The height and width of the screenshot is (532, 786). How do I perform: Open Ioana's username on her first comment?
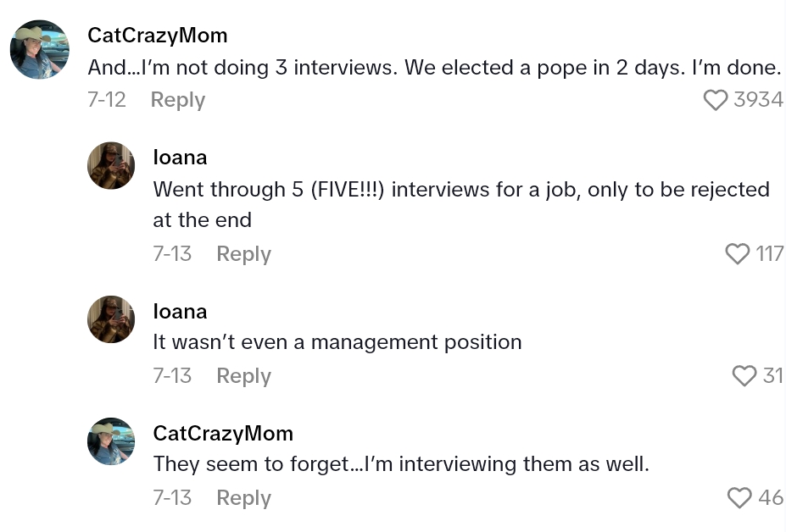(x=180, y=157)
